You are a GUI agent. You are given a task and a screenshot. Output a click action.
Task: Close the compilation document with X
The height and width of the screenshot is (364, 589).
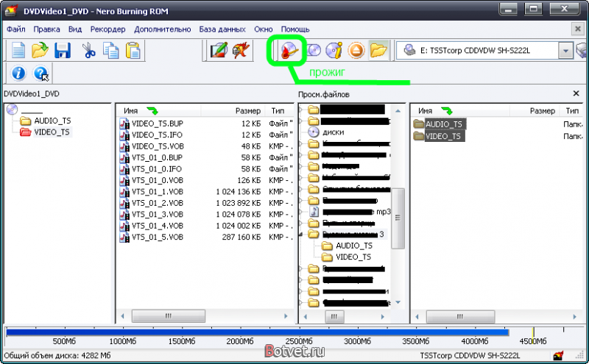577,29
